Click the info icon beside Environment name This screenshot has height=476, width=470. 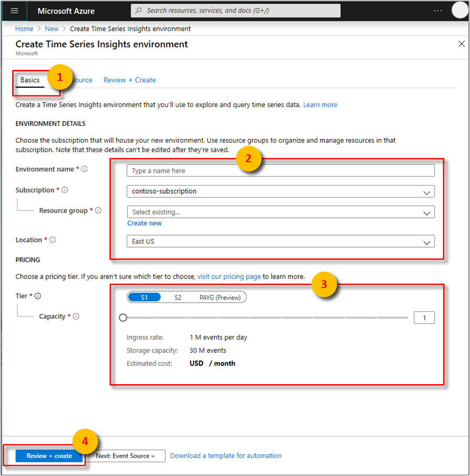click(84, 169)
